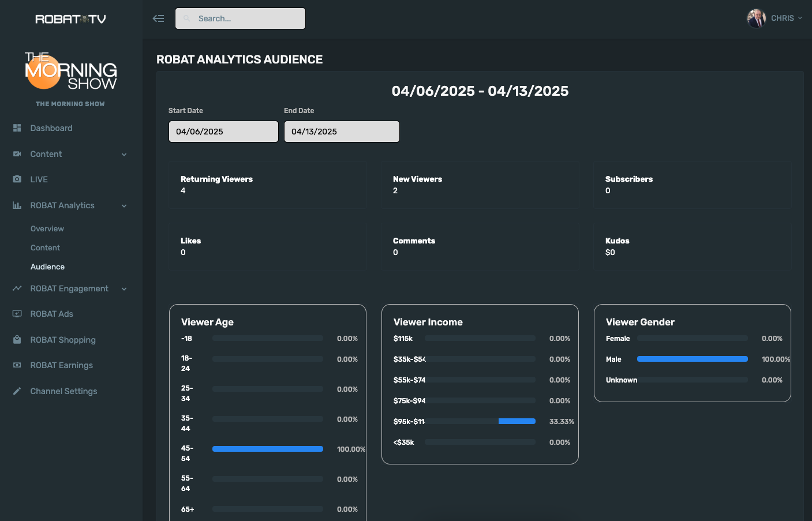This screenshot has width=812, height=521.
Task: Click the 65+ age label
Action: tap(188, 509)
